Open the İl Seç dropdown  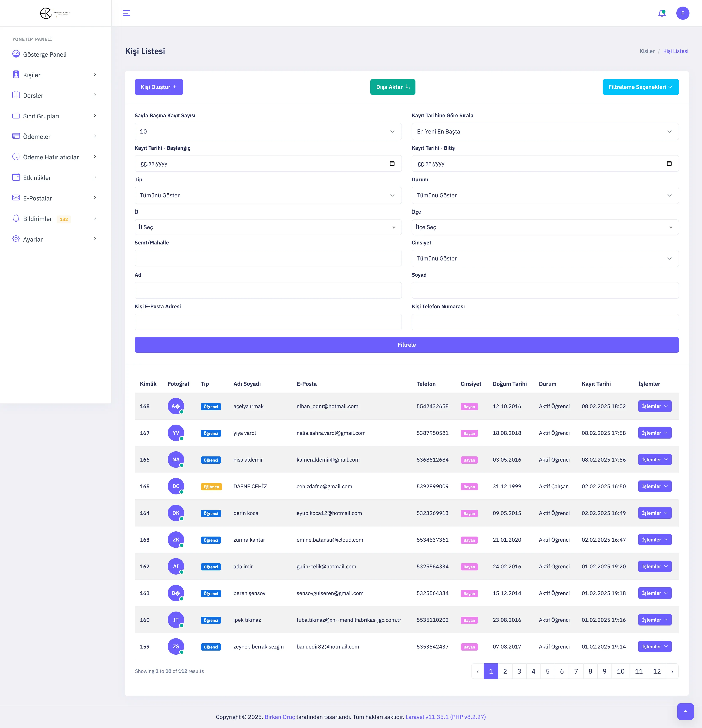click(x=268, y=227)
